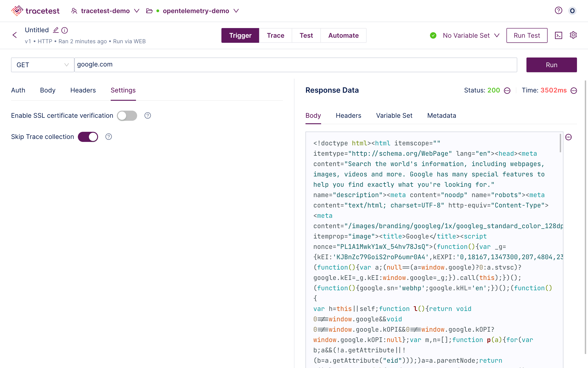Open the tracetest-demo organization dropdown
The height and width of the screenshot is (368, 588).
click(105, 11)
